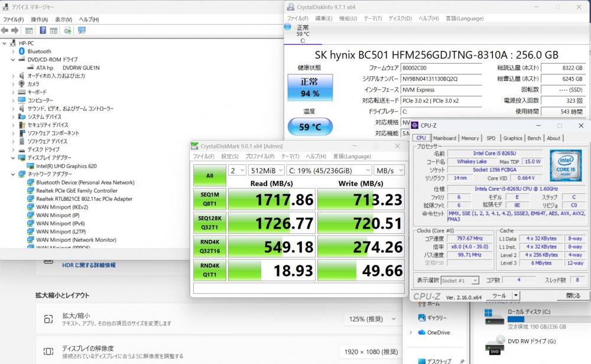Select Realtek RTL8821CE 802.11ac PCIe Adapter
Image resolution: width=591 pixels, height=364 pixels.
pos(85,199)
